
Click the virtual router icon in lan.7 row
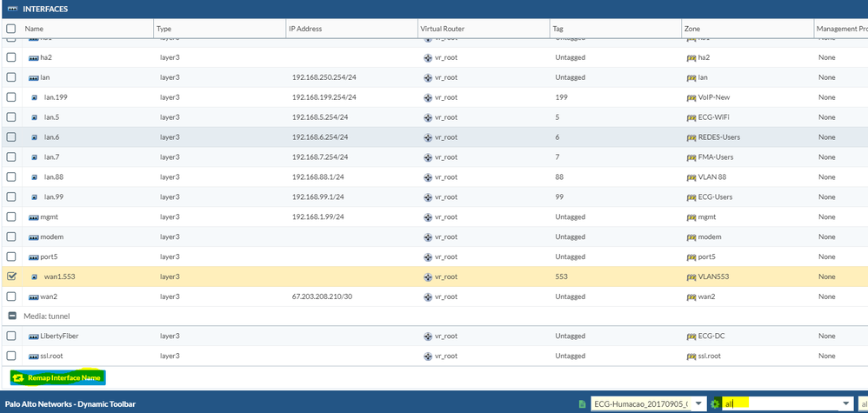pyautogui.click(x=428, y=157)
